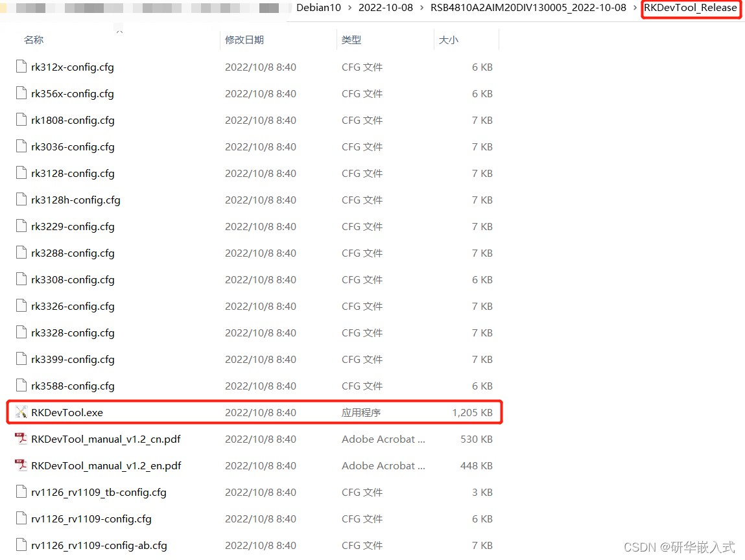Select file name rv1126_rv1109-config-ab.cfg

99,545
